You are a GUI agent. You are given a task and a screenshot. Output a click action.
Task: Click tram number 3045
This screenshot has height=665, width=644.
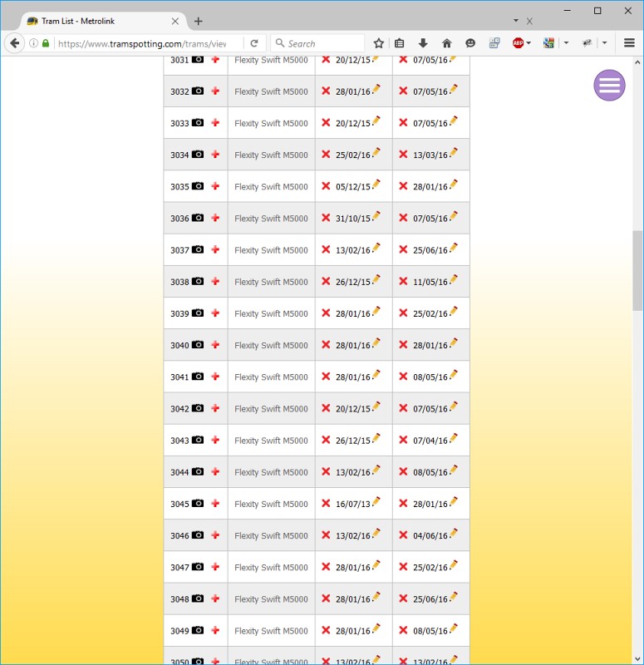(x=179, y=504)
